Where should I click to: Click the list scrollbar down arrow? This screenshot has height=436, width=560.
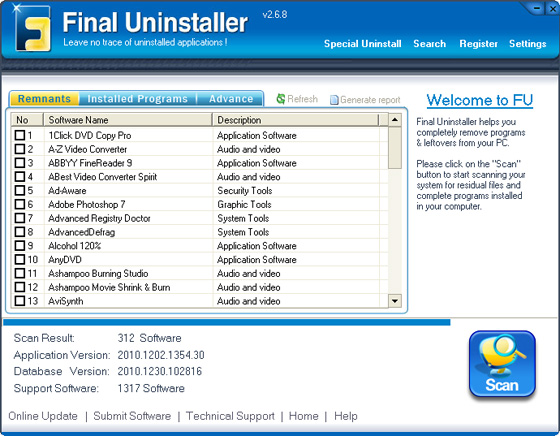click(395, 301)
